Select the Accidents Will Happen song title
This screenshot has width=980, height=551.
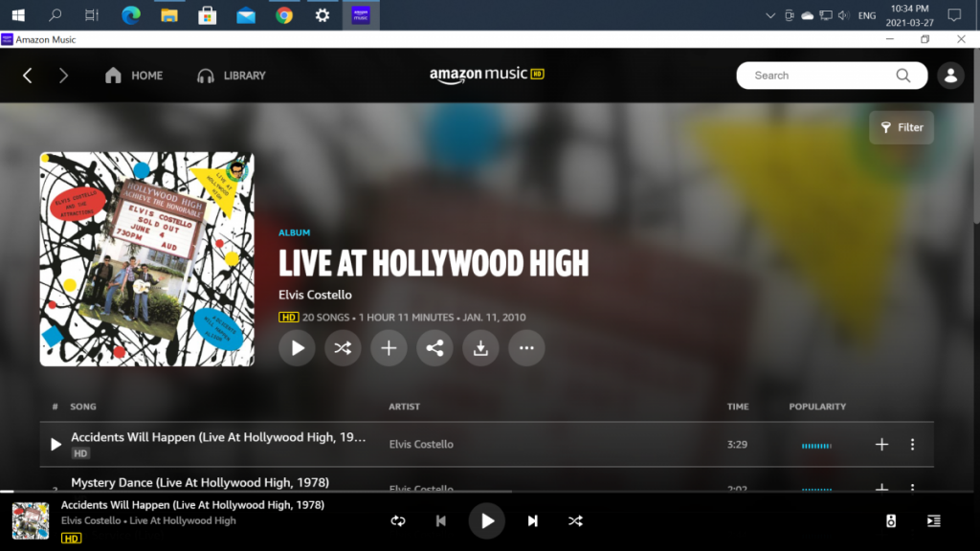coord(218,437)
